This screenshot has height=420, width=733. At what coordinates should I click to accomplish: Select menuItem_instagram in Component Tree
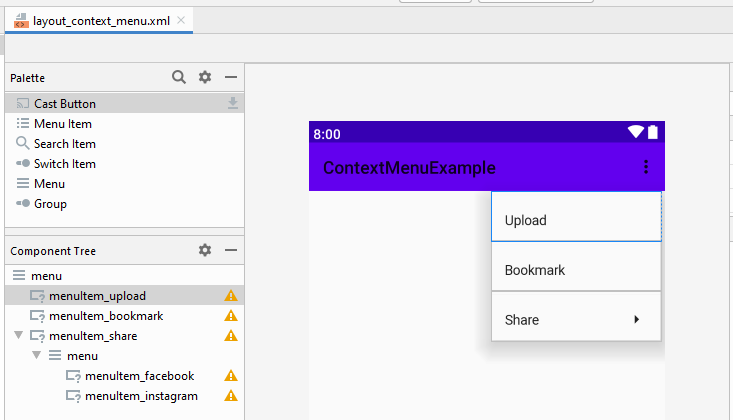[124, 396]
